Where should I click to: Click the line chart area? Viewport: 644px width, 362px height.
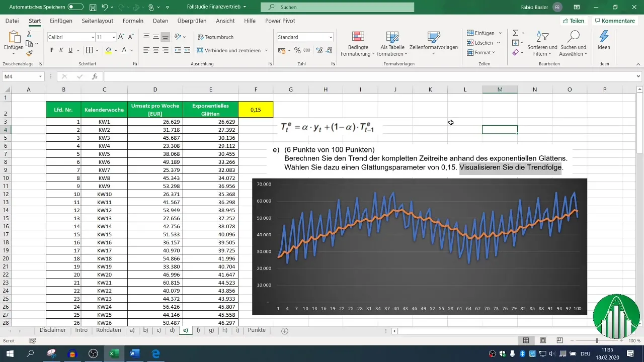420,246
